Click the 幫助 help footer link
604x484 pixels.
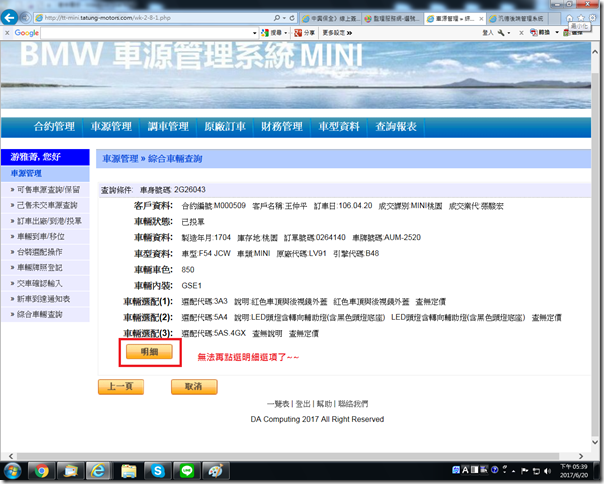click(324, 404)
